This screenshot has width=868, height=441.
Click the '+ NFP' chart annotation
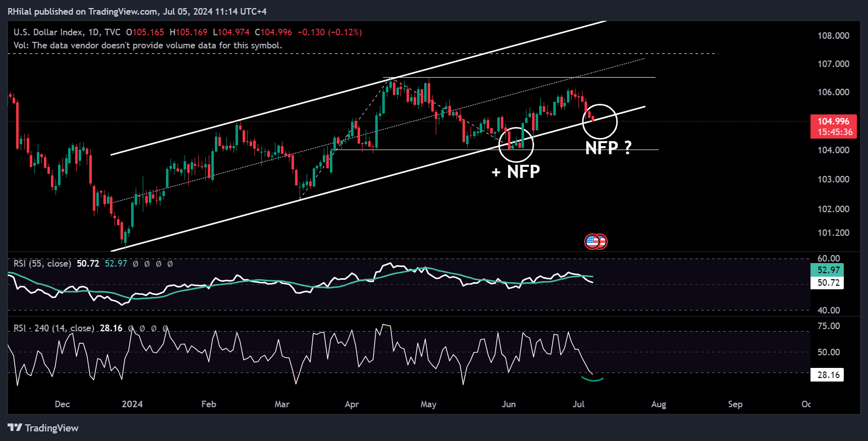click(516, 172)
